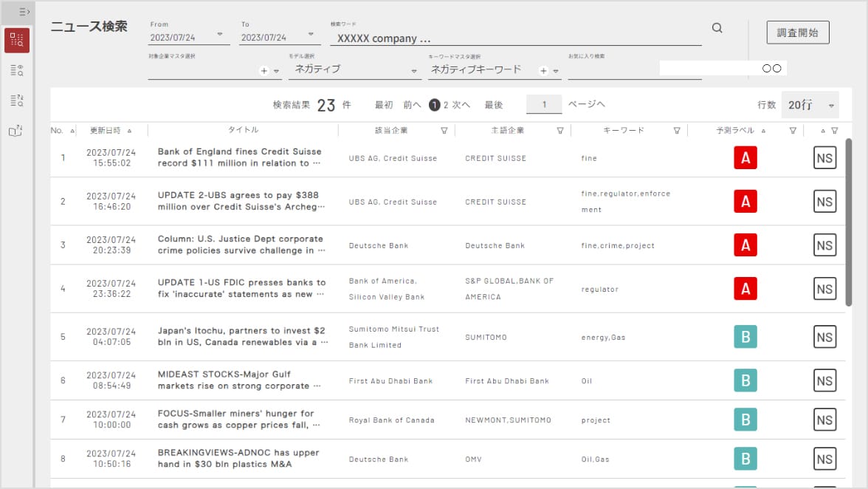Toggle NS for UPDATE 1-US FDIC row
Image resolution: width=868 pixels, height=489 pixels.
[825, 289]
